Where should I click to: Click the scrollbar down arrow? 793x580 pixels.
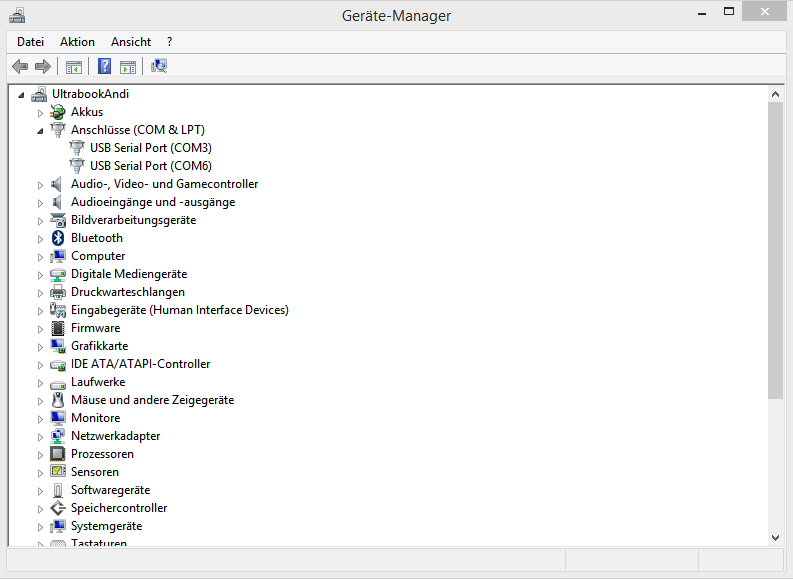775,537
